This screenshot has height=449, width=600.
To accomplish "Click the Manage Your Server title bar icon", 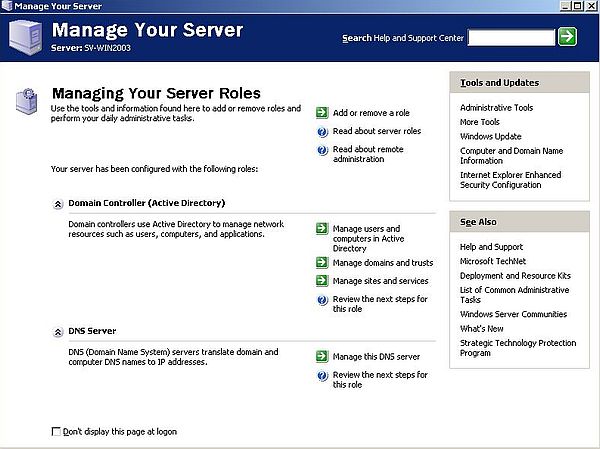I will pos(7,6).
